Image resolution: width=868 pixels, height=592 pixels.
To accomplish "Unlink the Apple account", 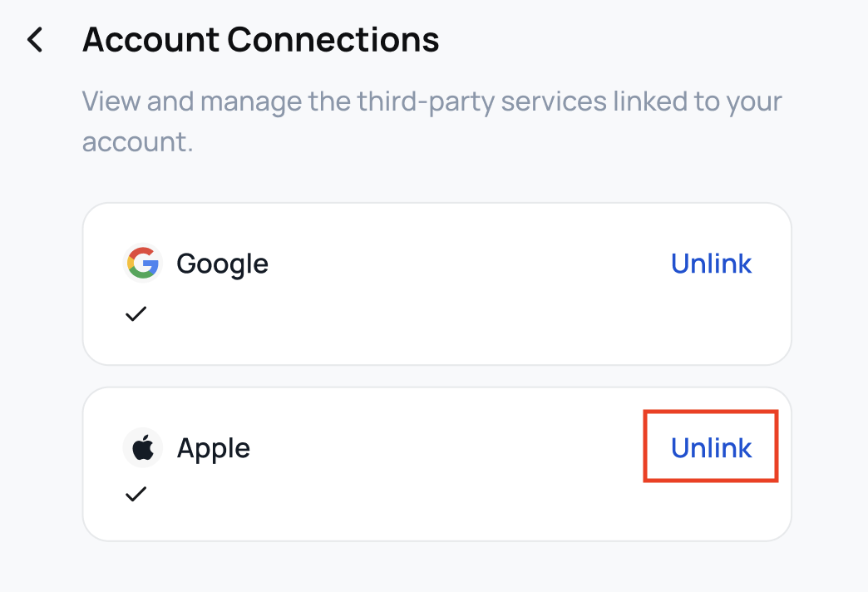I will (711, 448).
